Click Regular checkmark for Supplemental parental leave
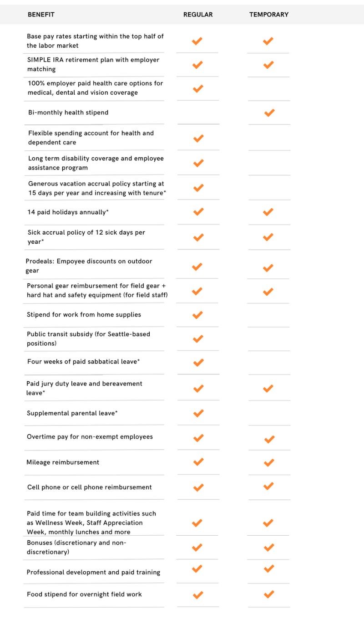The width and height of the screenshot is (364, 625). click(x=198, y=413)
